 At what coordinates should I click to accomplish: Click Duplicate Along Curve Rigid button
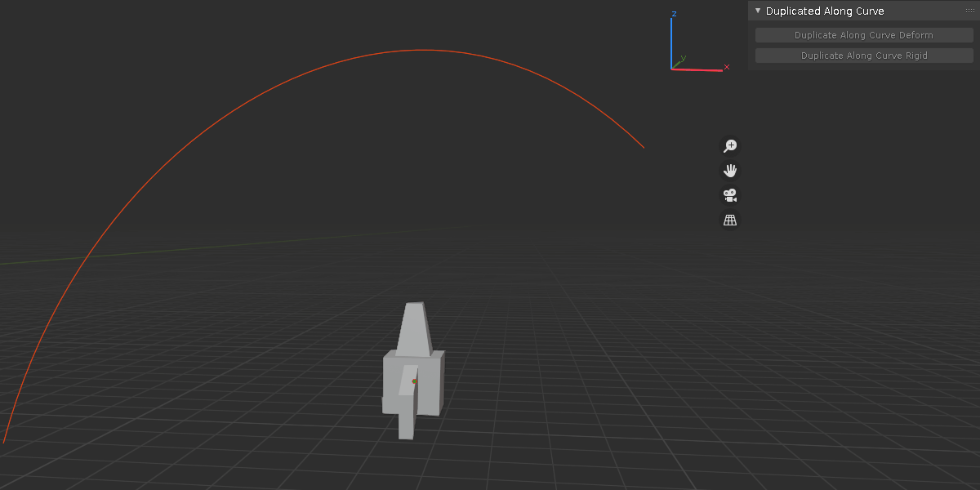864,56
